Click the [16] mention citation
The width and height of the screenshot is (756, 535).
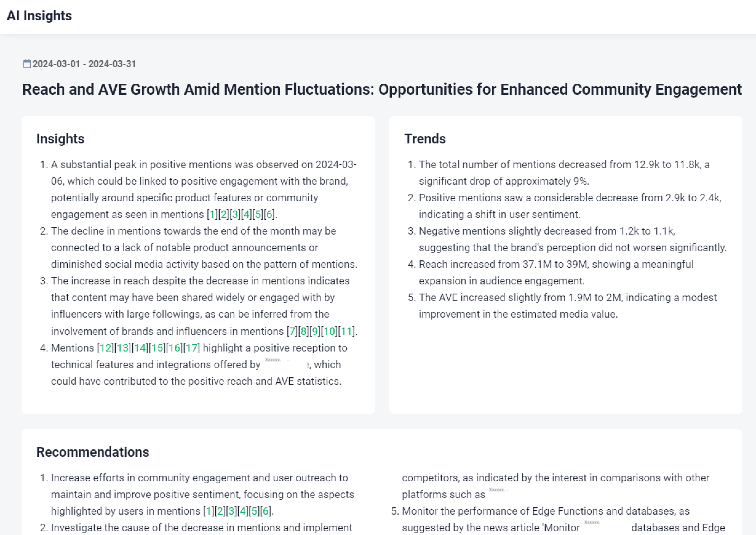[175, 348]
